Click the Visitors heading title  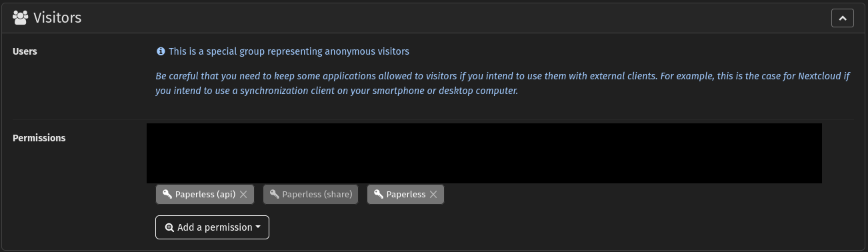(x=57, y=18)
